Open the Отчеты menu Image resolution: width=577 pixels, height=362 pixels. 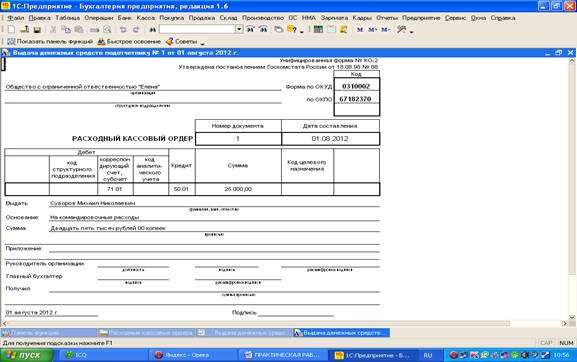point(387,18)
